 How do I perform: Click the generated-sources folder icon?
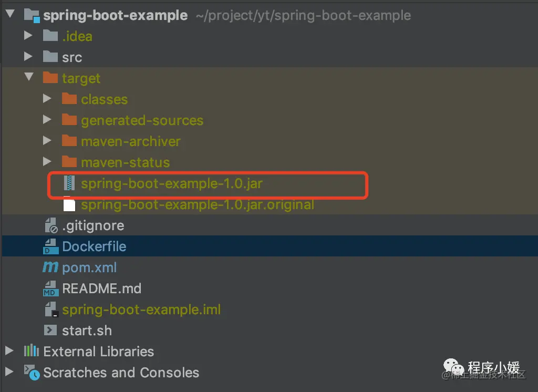pyautogui.click(x=69, y=119)
